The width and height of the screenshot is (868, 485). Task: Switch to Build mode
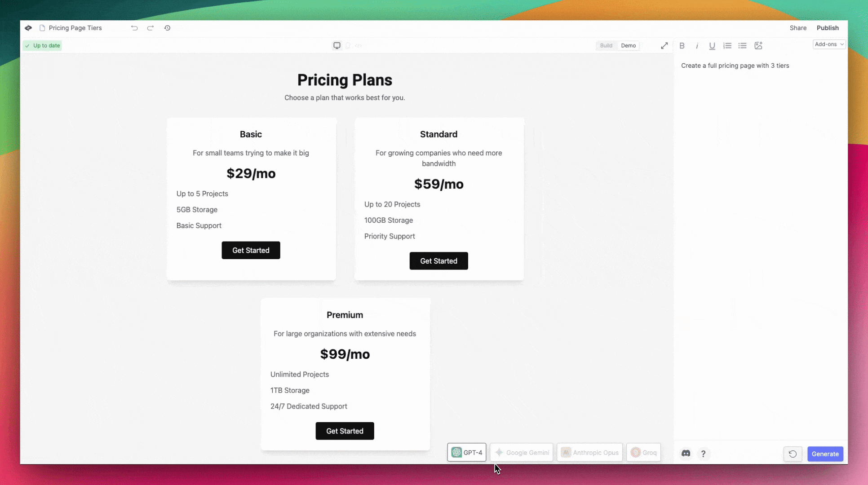pos(606,45)
